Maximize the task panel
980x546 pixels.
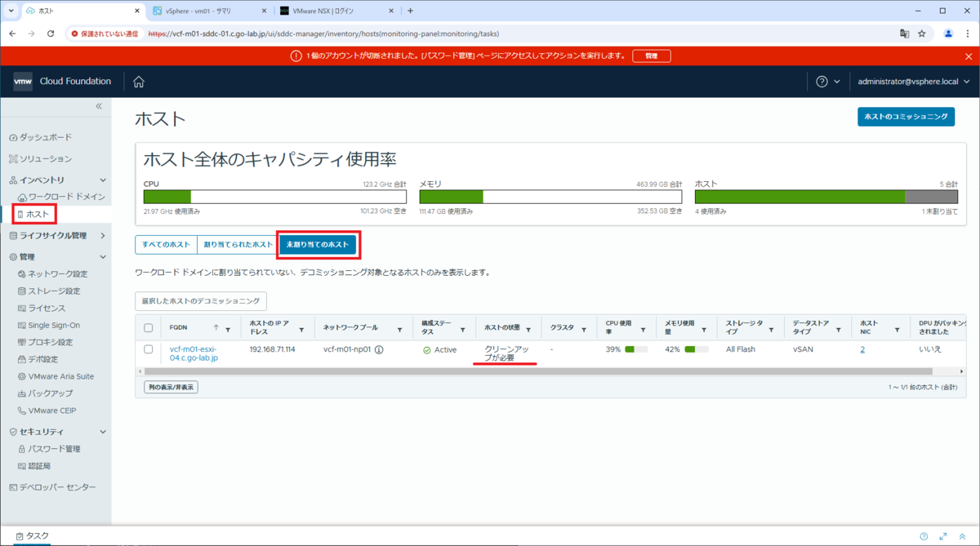coord(942,536)
